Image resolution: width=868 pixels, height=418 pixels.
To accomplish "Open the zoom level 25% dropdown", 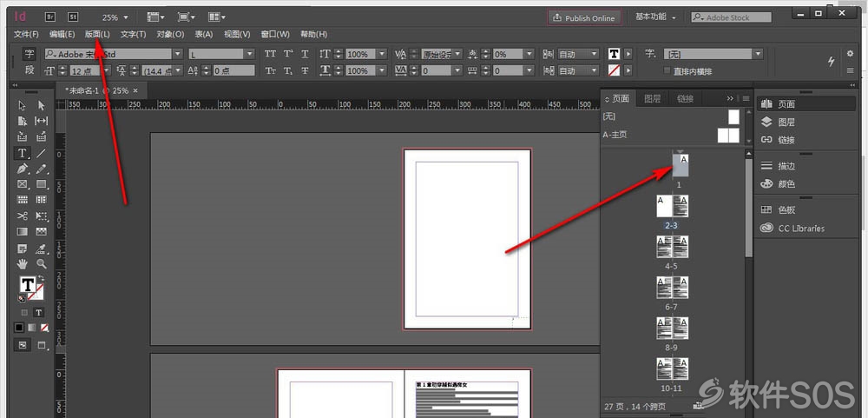I will tap(126, 17).
